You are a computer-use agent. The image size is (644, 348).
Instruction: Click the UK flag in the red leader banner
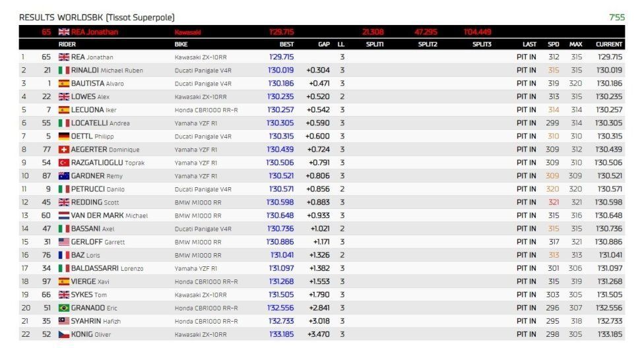click(63, 32)
